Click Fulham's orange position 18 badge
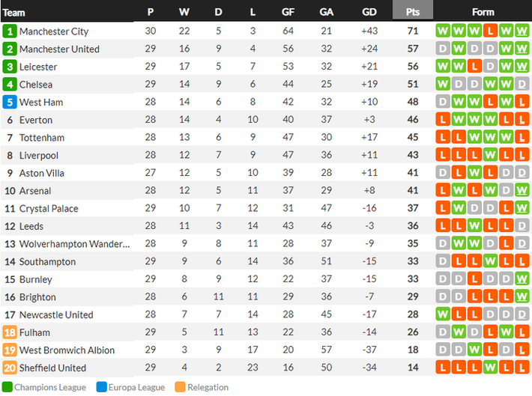This screenshot has width=532, height=396. 10,332
